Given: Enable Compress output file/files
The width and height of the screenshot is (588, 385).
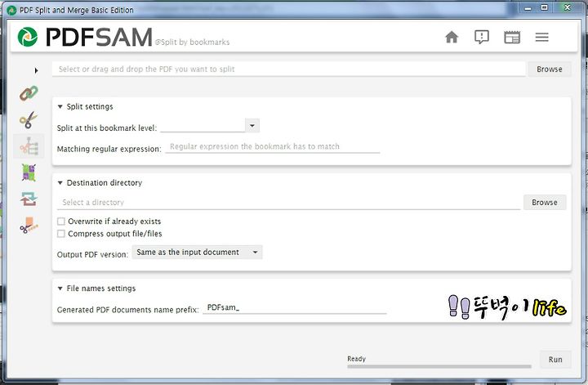Looking at the screenshot, I should tap(60, 234).
